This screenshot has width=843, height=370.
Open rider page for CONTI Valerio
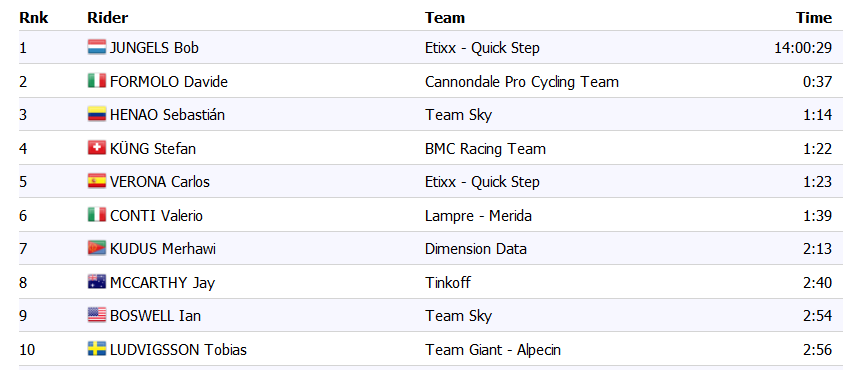click(156, 216)
